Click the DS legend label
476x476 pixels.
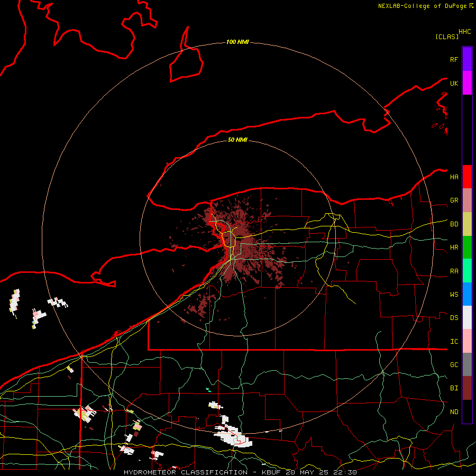point(454,317)
